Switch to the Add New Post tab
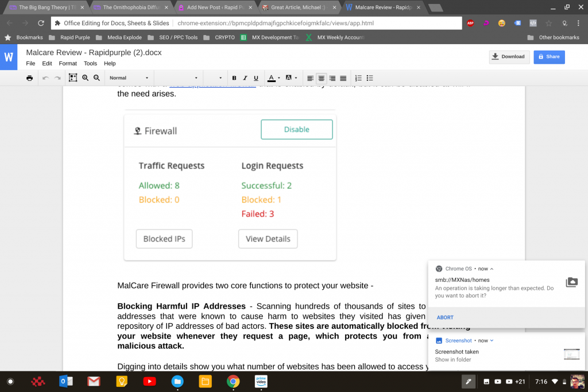 (216, 7)
